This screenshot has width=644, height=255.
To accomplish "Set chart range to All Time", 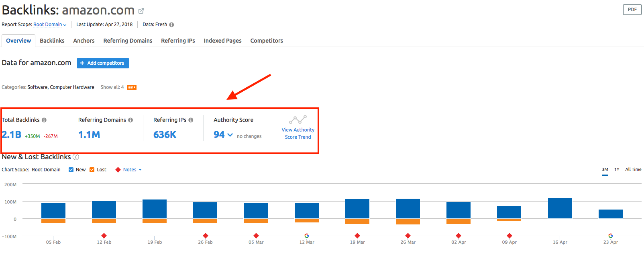I will click(x=633, y=170).
